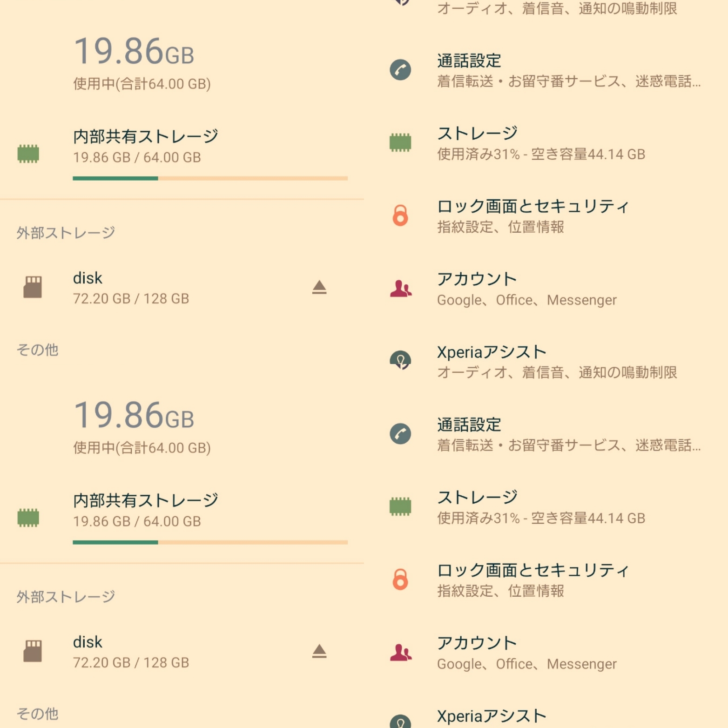
Task: Eject the upper disk external storage
Action: 319,287
